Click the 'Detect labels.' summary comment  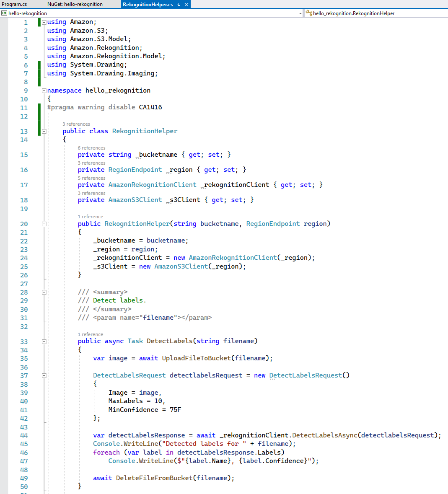[120, 300]
